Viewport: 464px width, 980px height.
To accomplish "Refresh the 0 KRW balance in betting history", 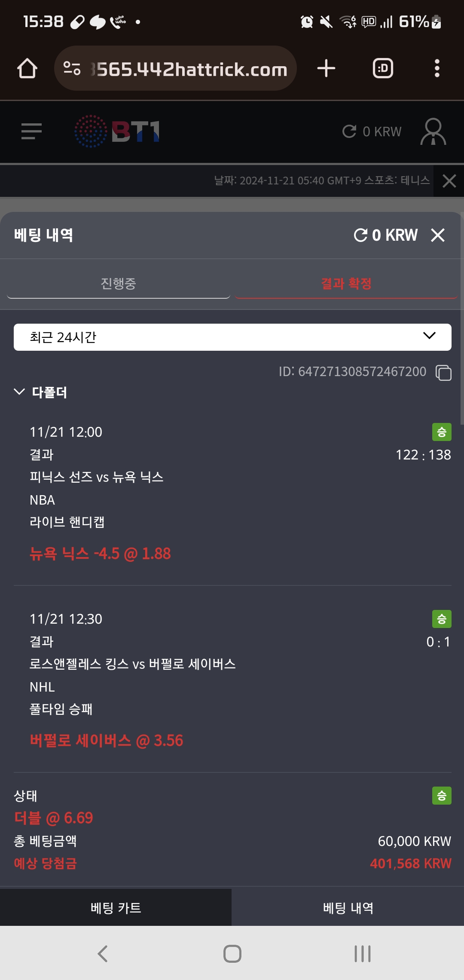I will pyautogui.click(x=360, y=235).
